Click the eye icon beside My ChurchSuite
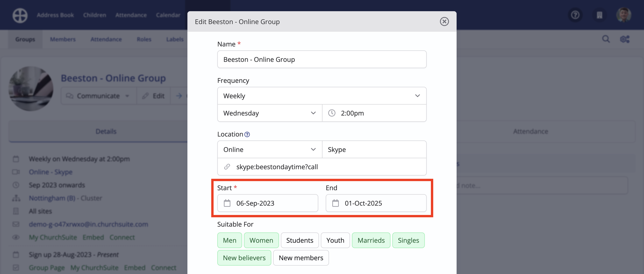This screenshot has width=644, height=274. click(16, 237)
